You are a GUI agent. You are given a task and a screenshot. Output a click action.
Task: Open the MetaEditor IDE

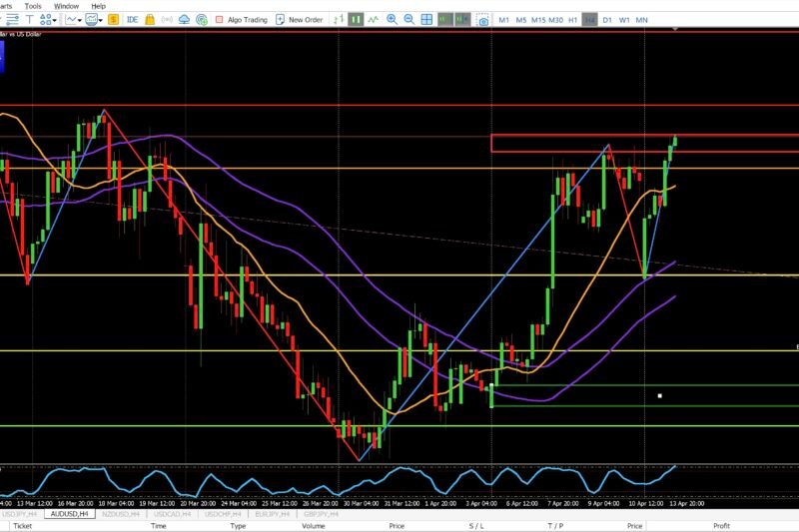132,20
